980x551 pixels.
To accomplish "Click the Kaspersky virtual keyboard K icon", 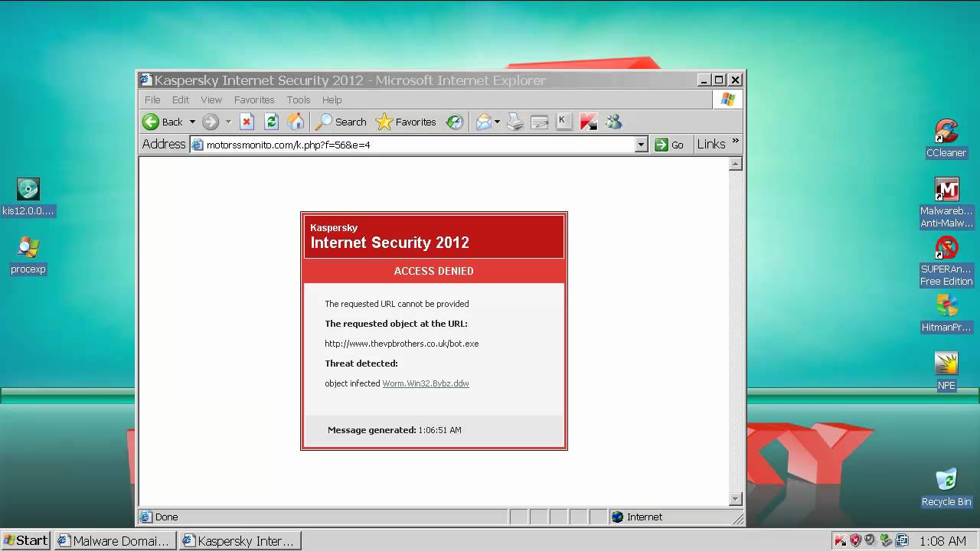I will (564, 122).
